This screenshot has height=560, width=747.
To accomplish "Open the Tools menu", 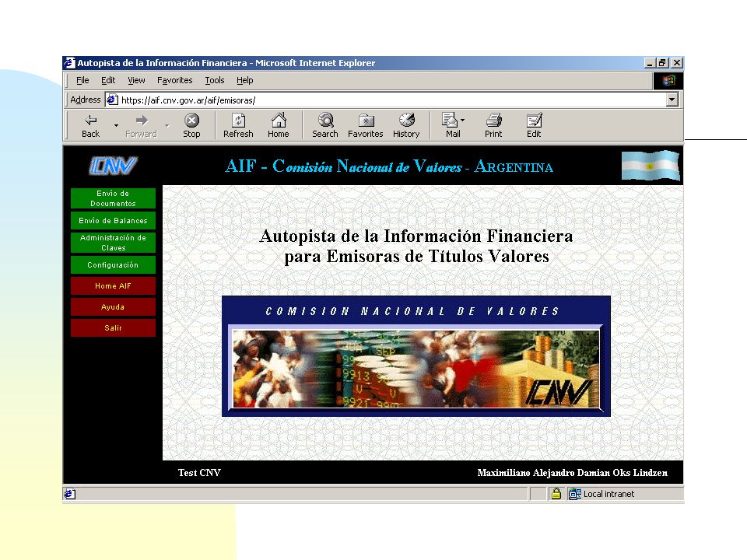I will (215, 80).
